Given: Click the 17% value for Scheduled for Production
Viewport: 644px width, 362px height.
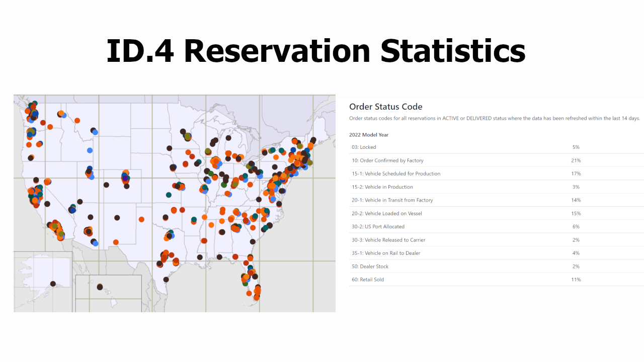Looking at the screenshot, I should (576, 173).
